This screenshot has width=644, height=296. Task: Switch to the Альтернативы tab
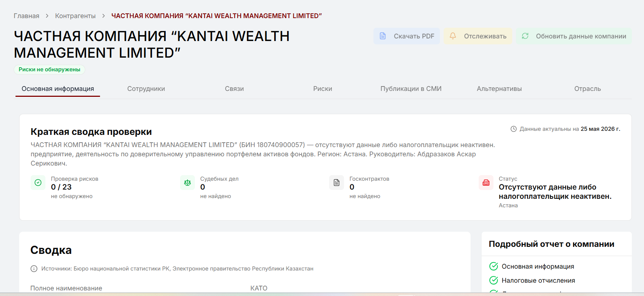499,89
